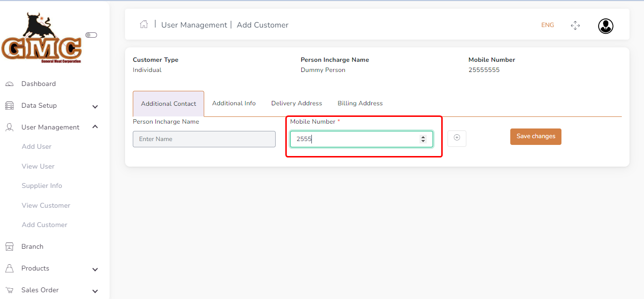
Task: Expand the Data Setup menu chevron
Action: (95, 106)
